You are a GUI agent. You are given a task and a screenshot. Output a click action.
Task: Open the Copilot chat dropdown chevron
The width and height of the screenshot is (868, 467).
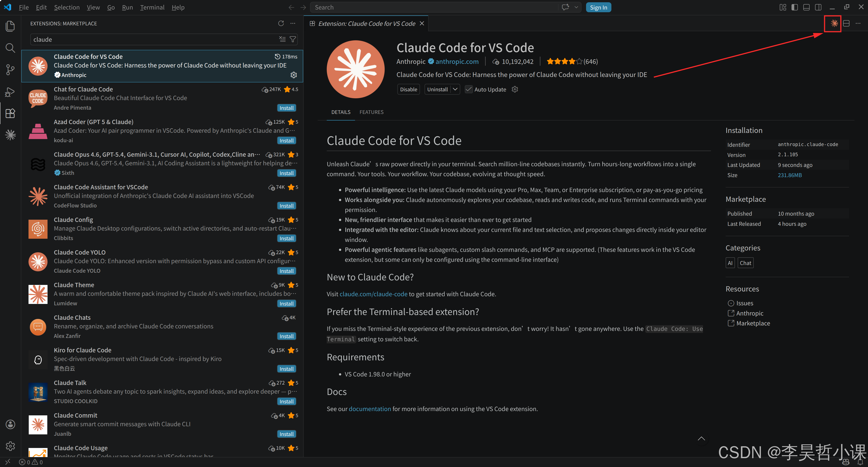pyautogui.click(x=576, y=7)
